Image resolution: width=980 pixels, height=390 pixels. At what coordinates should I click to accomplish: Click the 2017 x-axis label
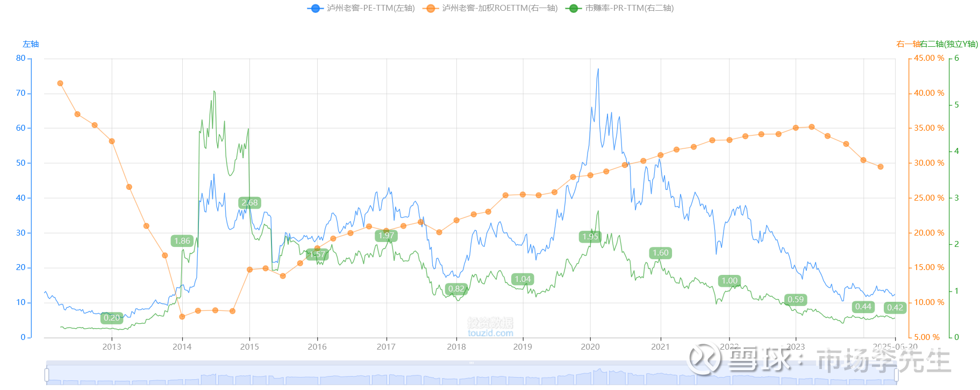[x=386, y=347]
